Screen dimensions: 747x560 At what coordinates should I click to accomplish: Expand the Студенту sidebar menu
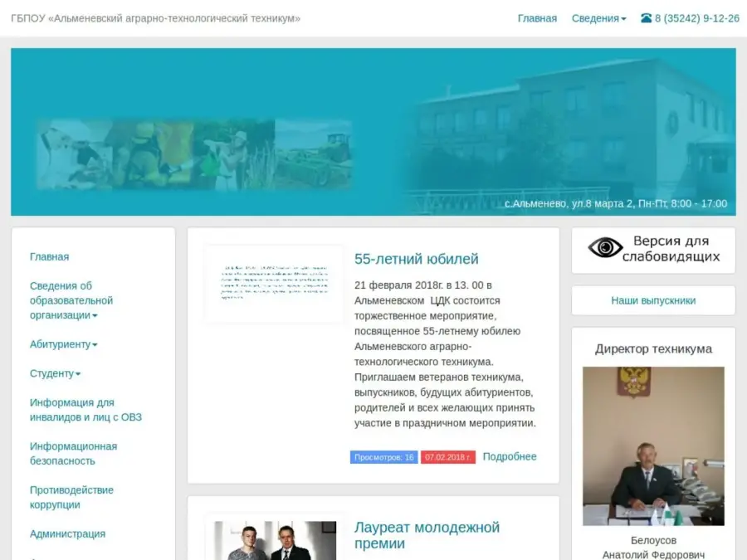[x=55, y=373]
